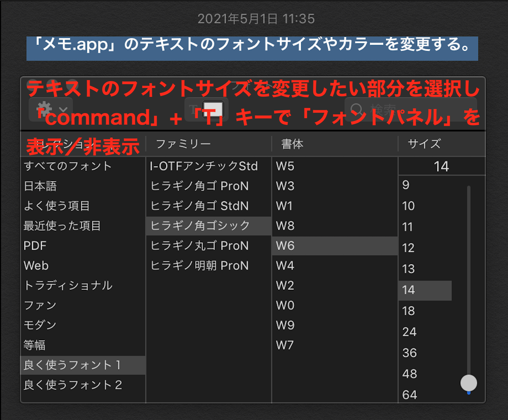Open the text color swatch button
This screenshot has width=508, height=420.
click(213, 109)
